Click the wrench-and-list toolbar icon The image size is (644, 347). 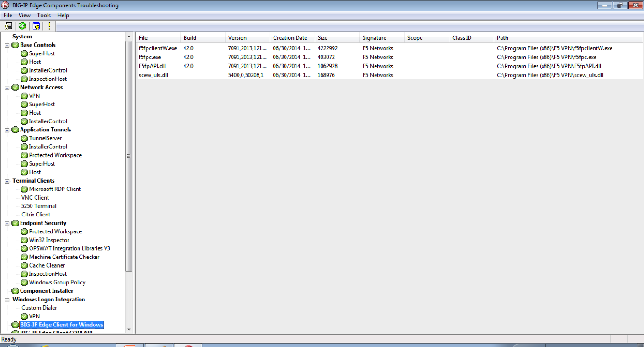click(8, 26)
